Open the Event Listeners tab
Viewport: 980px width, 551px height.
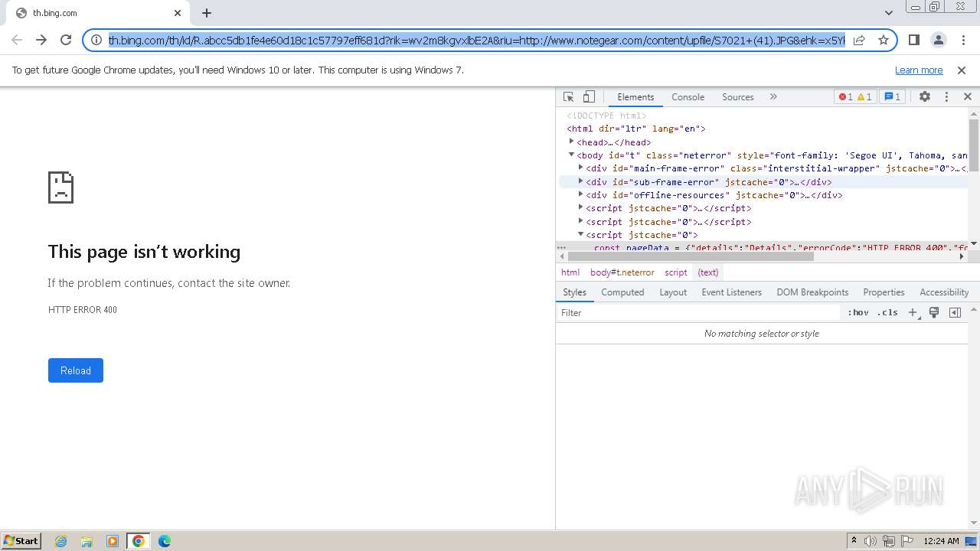731,292
